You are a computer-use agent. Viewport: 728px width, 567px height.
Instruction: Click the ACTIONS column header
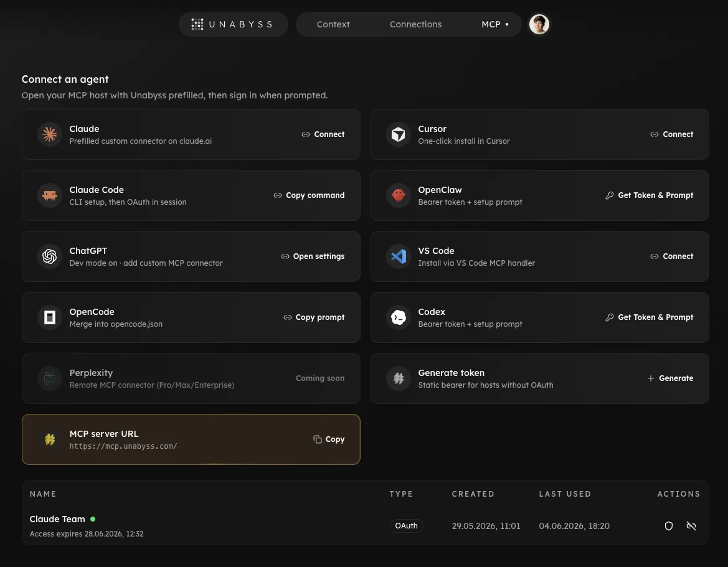coord(679,494)
